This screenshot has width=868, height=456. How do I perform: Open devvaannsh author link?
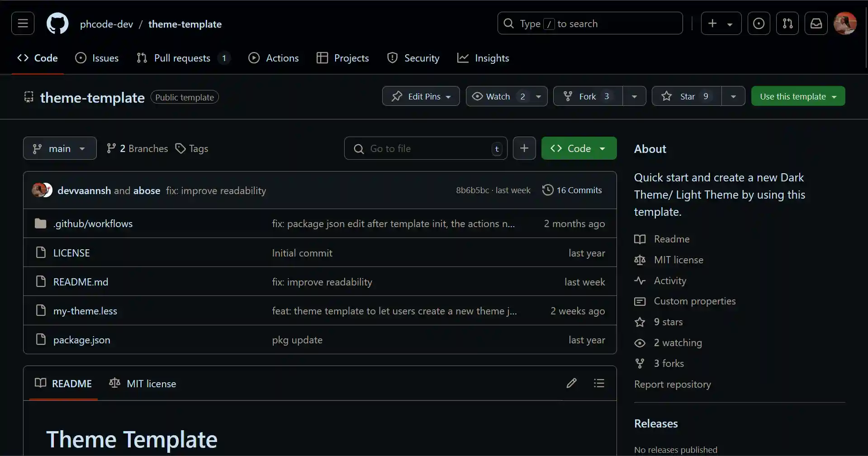(84, 190)
